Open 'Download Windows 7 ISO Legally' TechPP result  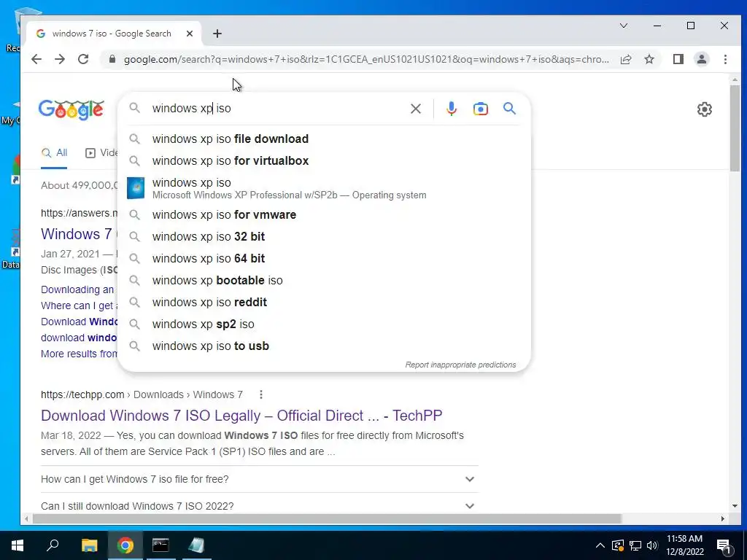241,416
